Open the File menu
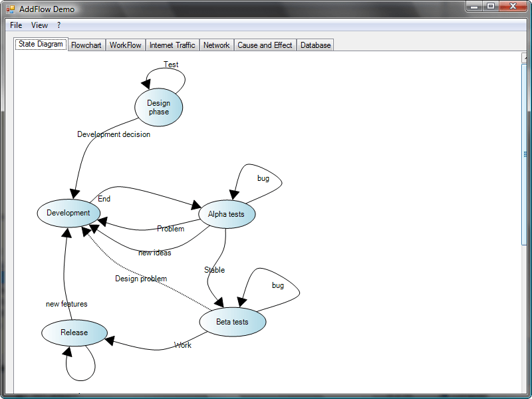 [15, 25]
